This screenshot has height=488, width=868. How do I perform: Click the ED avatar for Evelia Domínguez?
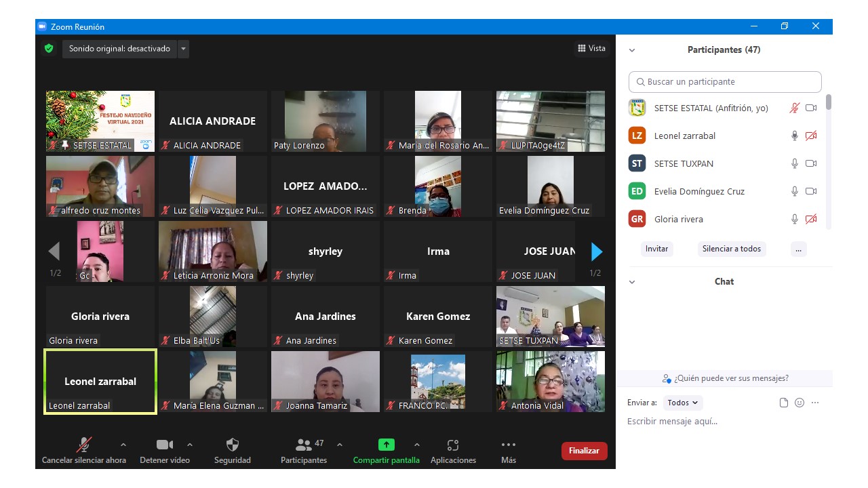click(637, 191)
